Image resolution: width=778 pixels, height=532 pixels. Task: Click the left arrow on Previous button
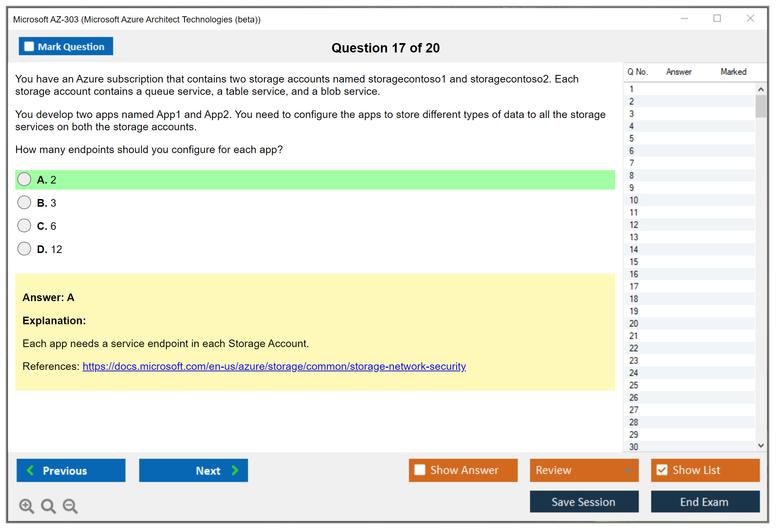point(31,470)
